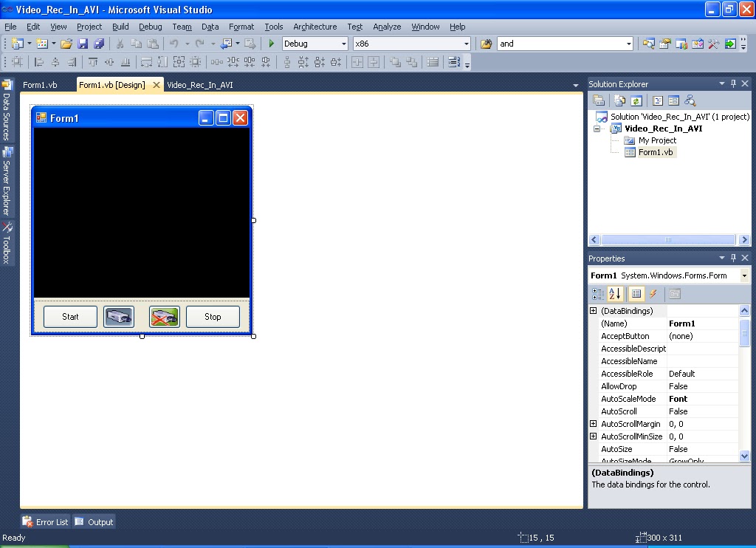
Task: Show the Events lightning bolt icon in Properties
Action: (x=653, y=294)
